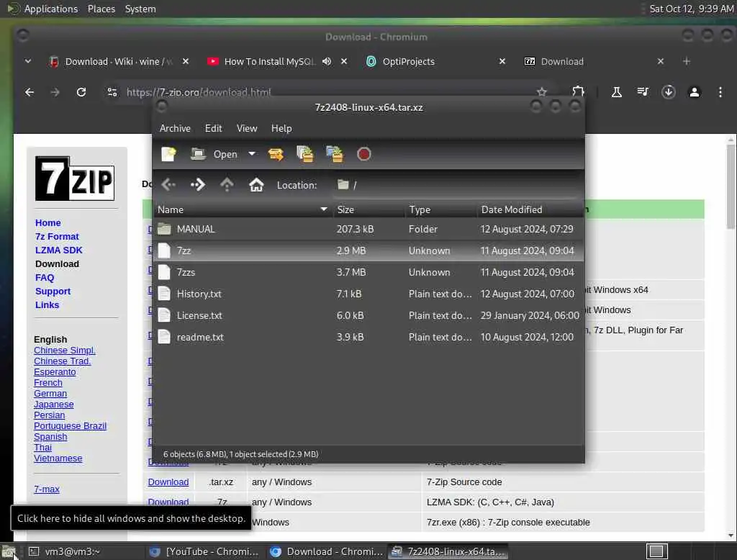
Task: Switch language to German
Action: [x=50, y=394]
